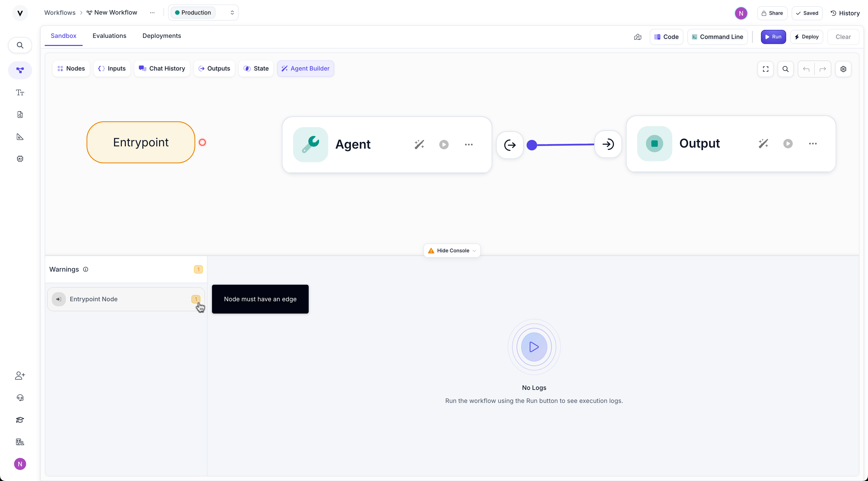Screen dimensions: 868x481
Task: Toggle the Chat History panel
Action: click(162, 69)
